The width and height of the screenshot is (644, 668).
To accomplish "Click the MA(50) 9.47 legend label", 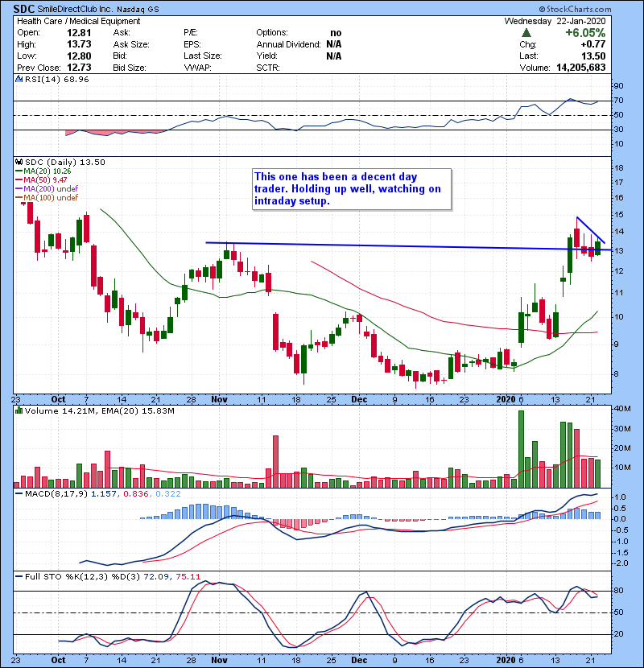I will click(46, 180).
